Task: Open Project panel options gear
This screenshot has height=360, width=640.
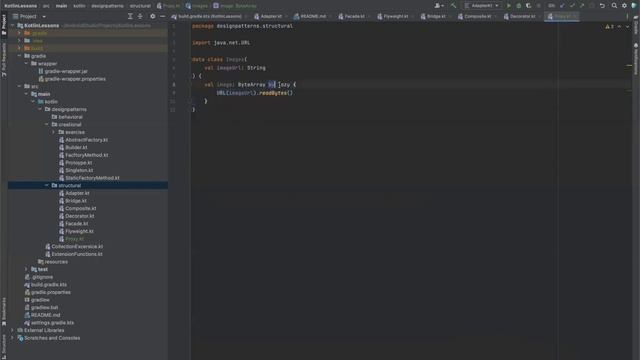Action: tap(153, 16)
